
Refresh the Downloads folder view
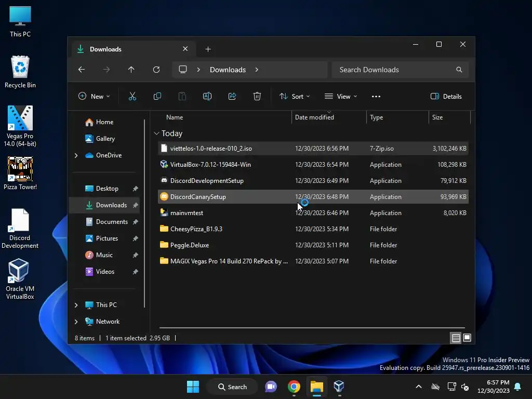coord(156,70)
